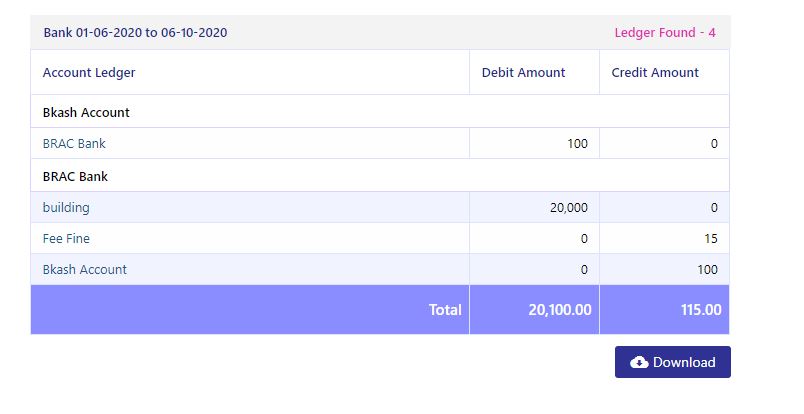Click the Total row label
Viewport: 804px width, 414px height.
coord(445,310)
